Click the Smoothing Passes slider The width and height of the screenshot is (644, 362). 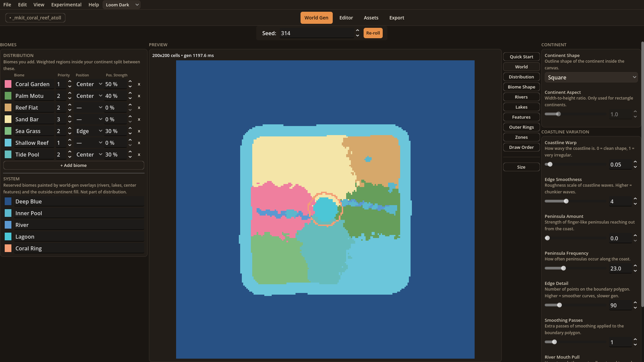pos(576,342)
